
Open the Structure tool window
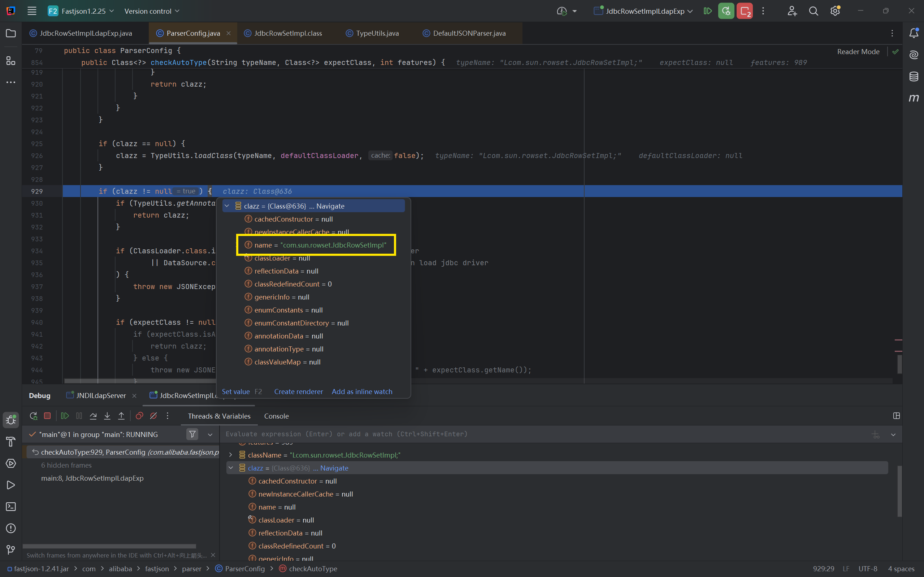click(x=11, y=61)
